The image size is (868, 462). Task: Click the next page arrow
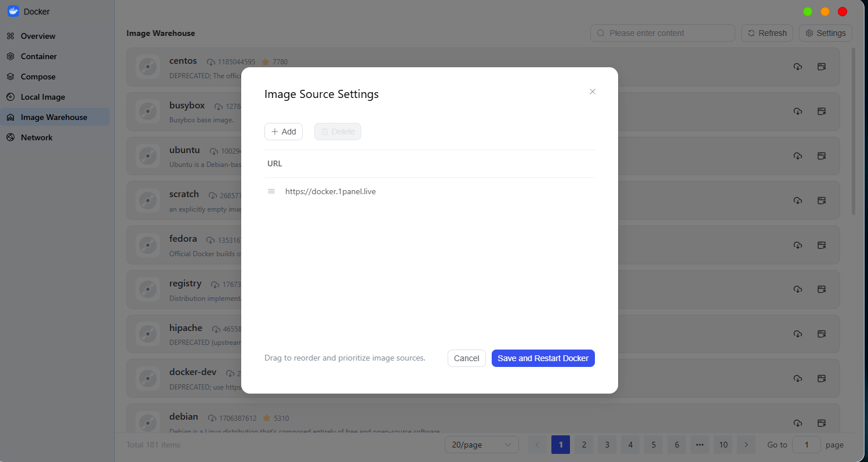click(746, 445)
